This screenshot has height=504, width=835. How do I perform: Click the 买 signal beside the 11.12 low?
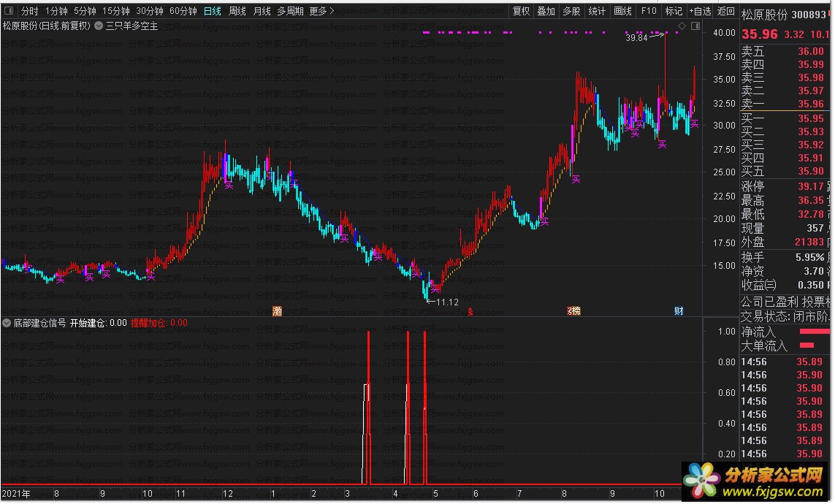tap(435, 289)
